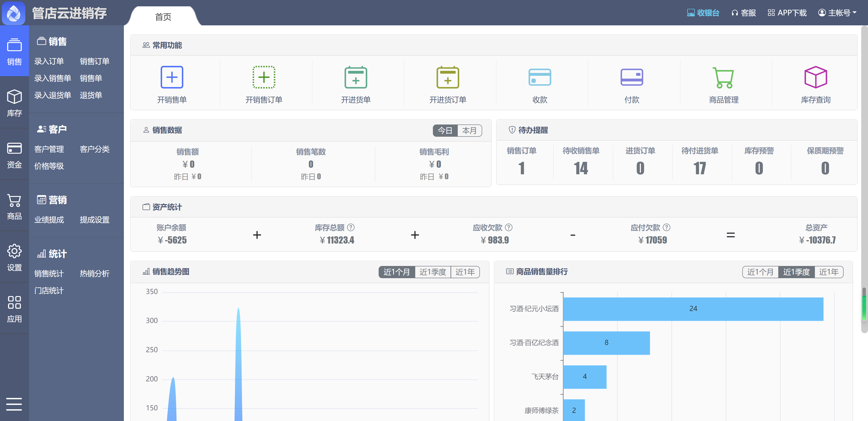Image resolution: width=868 pixels, height=421 pixels.
Task: Open 开销售订单 dashed plus icon
Action: [x=264, y=77]
